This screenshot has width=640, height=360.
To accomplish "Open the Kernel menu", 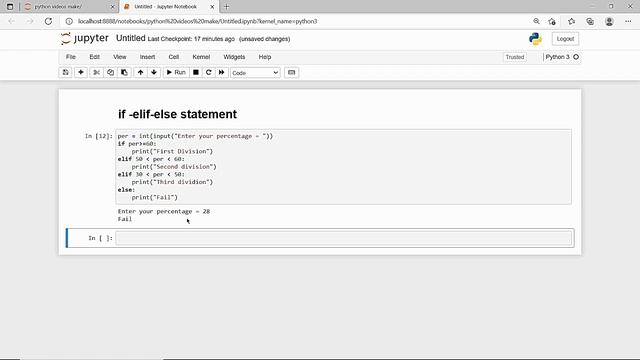I will click(201, 57).
